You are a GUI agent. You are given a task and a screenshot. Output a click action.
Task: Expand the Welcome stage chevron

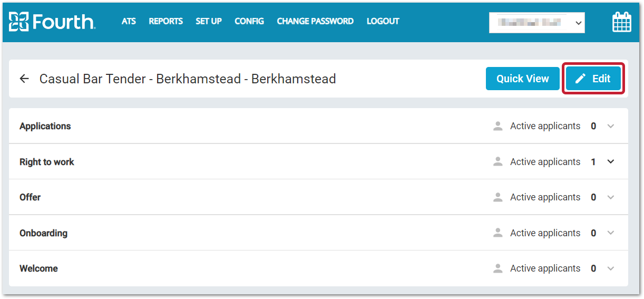[x=611, y=268]
